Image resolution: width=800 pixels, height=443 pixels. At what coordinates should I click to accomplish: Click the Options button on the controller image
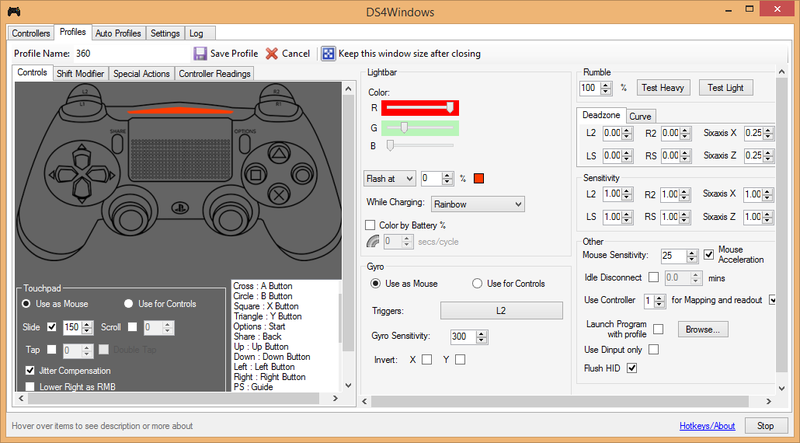pos(245,143)
